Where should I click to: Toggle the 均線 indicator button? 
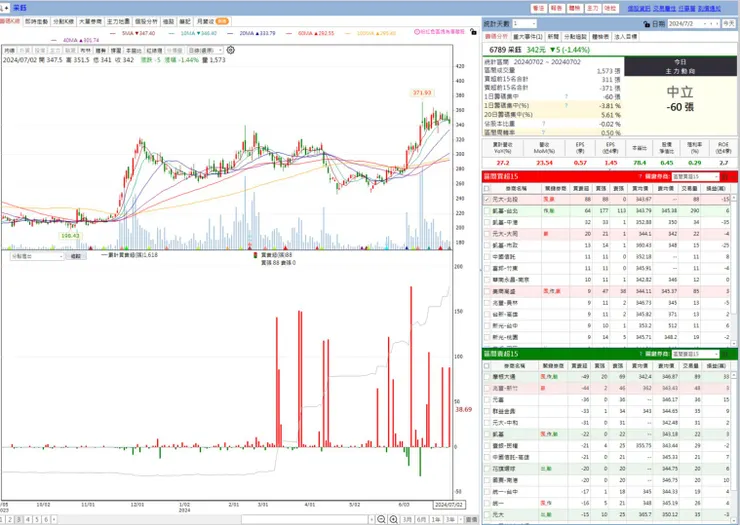9,51
